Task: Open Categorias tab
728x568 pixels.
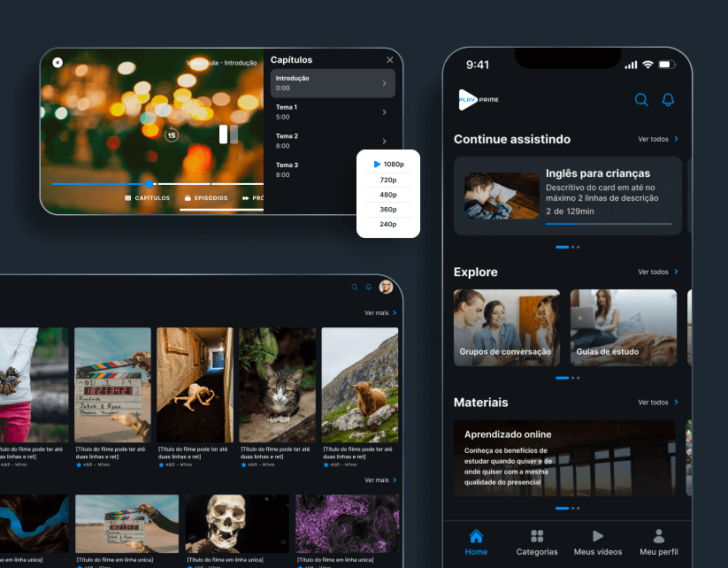Action: [x=537, y=542]
